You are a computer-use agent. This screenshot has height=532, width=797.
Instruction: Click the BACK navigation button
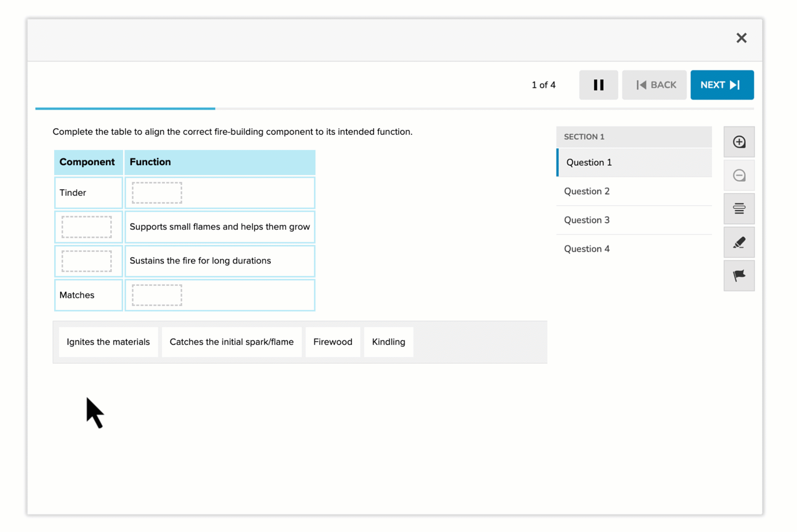click(654, 85)
